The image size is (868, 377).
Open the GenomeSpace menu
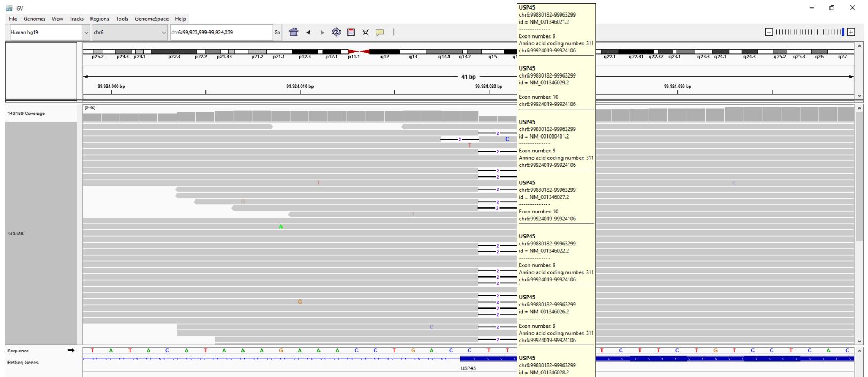pyautogui.click(x=151, y=19)
